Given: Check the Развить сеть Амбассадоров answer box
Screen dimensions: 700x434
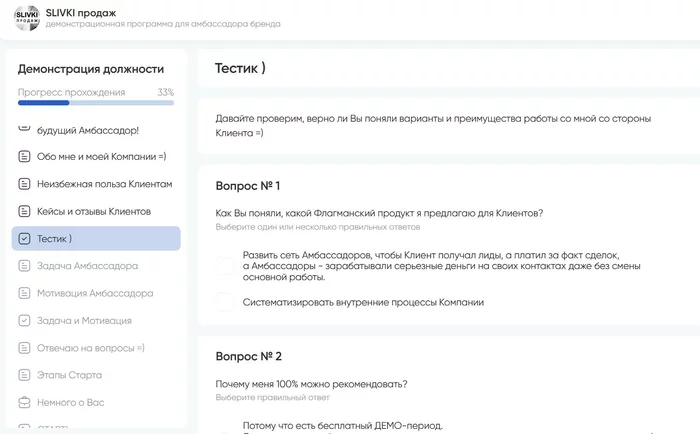Looking at the screenshot, I should click(225, 266).
